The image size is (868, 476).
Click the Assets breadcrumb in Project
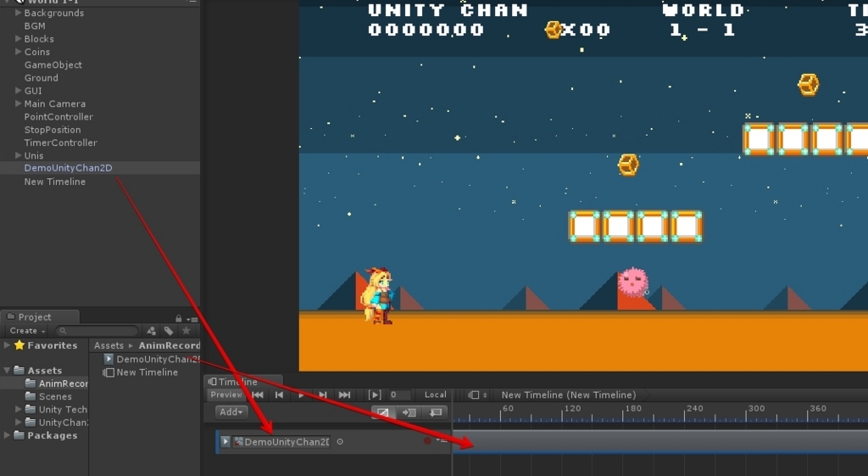coord(108,345)
